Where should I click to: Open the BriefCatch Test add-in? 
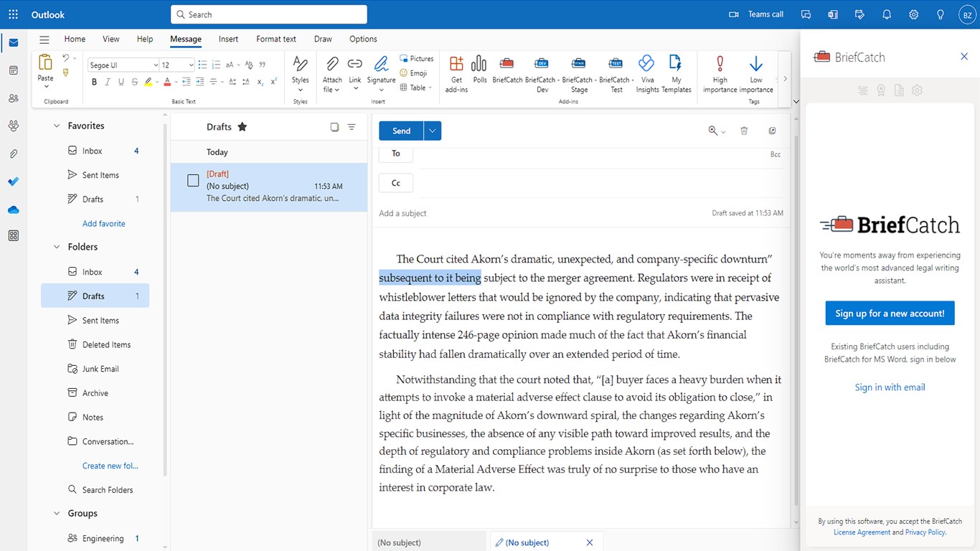click(616, 74)
